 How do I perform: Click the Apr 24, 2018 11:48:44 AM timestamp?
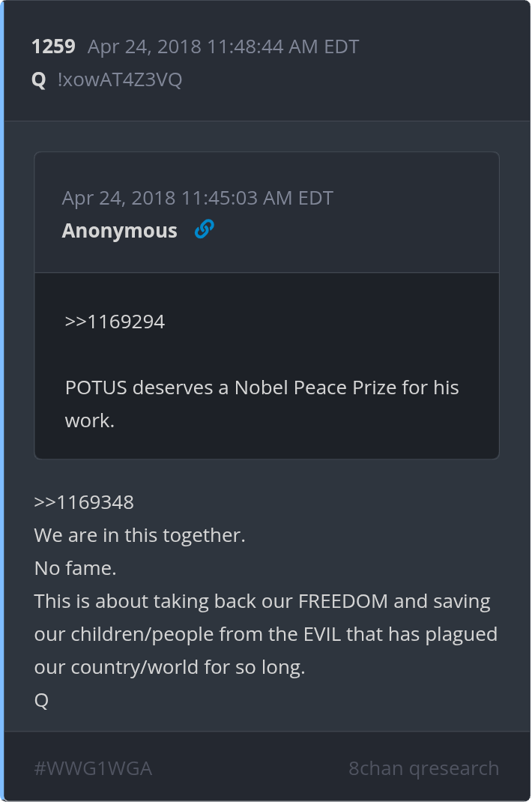pyautogui.click(x=223, y=46)
